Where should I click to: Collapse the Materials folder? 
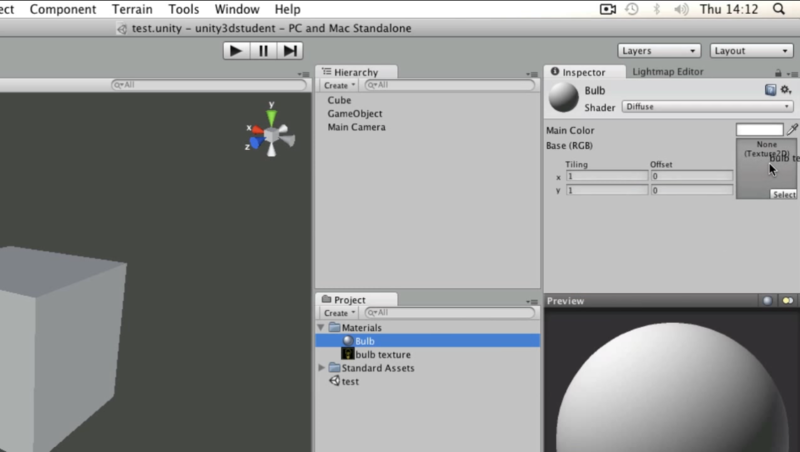[x=321, y=327]
